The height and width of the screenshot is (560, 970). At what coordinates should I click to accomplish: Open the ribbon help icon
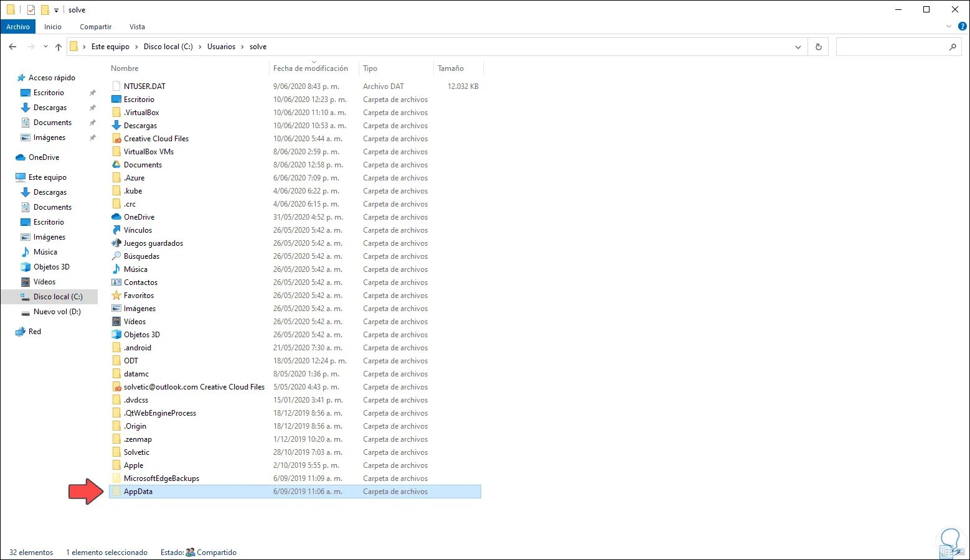(x=962, y=27)
